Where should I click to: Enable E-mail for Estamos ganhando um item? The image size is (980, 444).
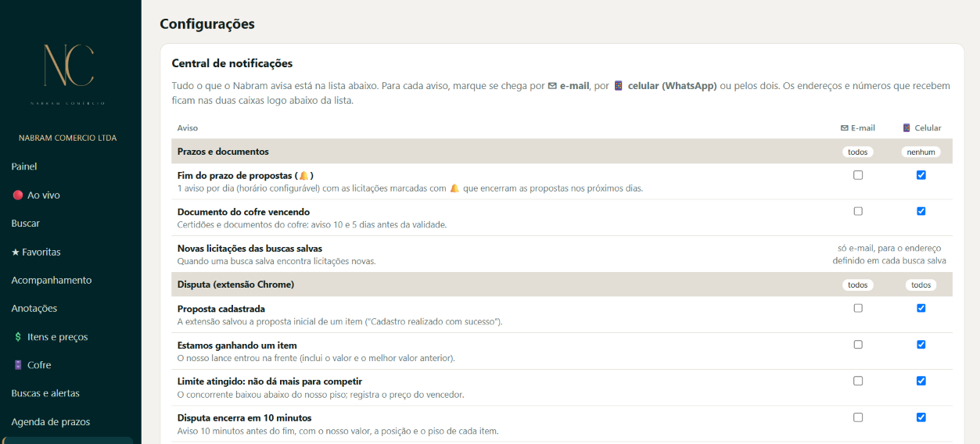tap(858, 345)
